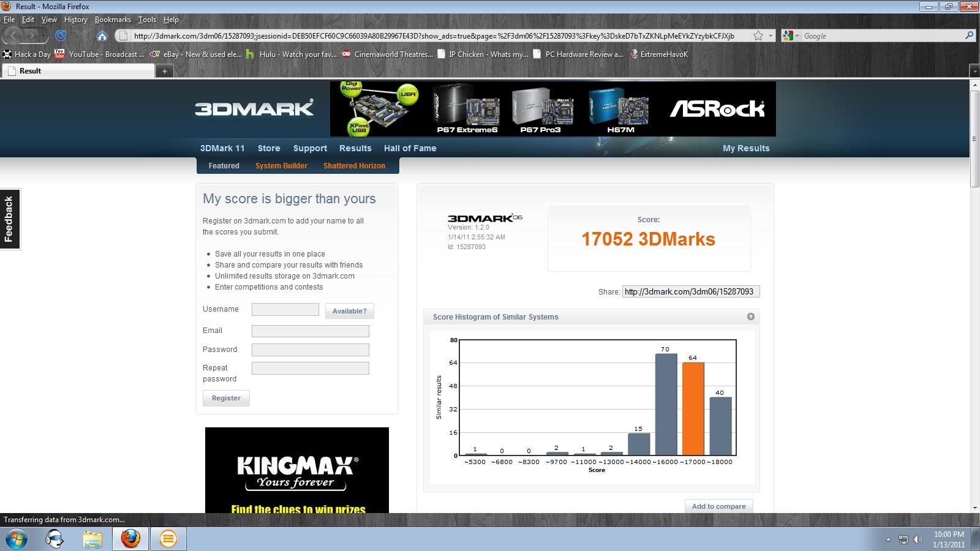Open the Help menu
Screen dimensions: 980x551
171,20
